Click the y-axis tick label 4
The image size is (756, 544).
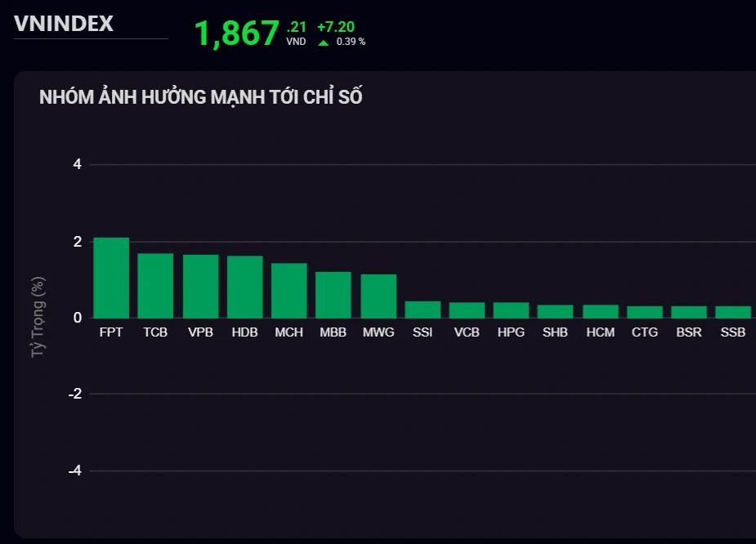[77, 165]
